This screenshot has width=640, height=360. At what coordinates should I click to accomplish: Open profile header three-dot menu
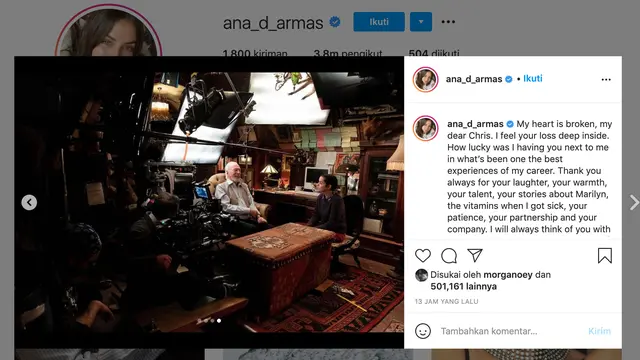448,22
